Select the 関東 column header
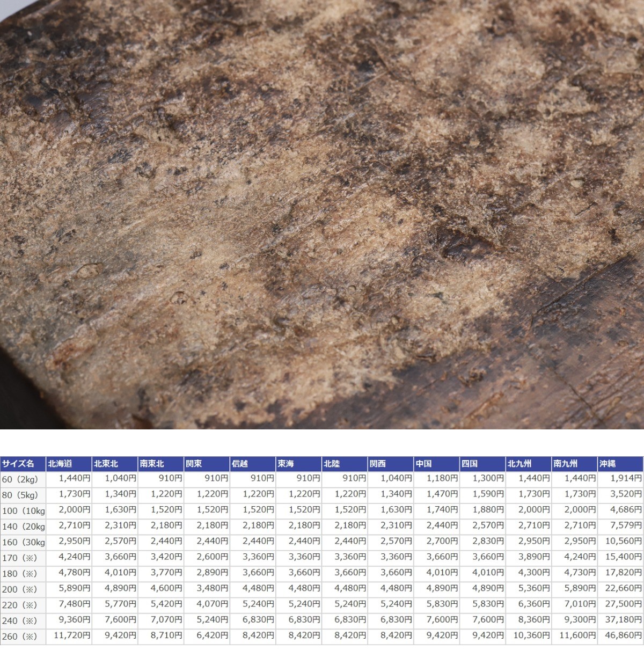 pos(207,464)
